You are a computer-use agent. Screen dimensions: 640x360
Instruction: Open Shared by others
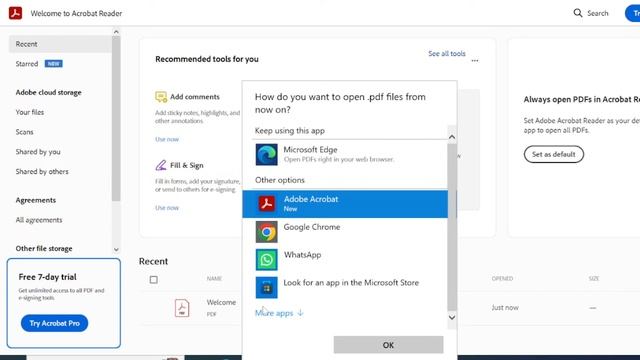42,171
